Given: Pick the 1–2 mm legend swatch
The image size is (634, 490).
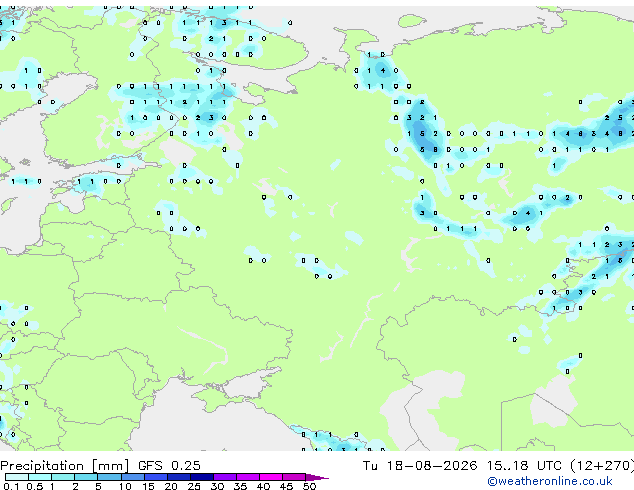Looking at the screenshot, I should (63, 477).
